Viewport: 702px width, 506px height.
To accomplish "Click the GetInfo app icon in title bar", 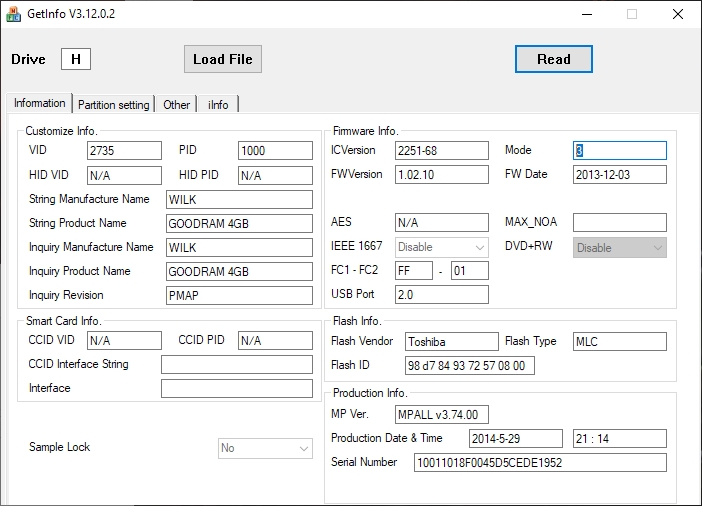I will (13, 14).
